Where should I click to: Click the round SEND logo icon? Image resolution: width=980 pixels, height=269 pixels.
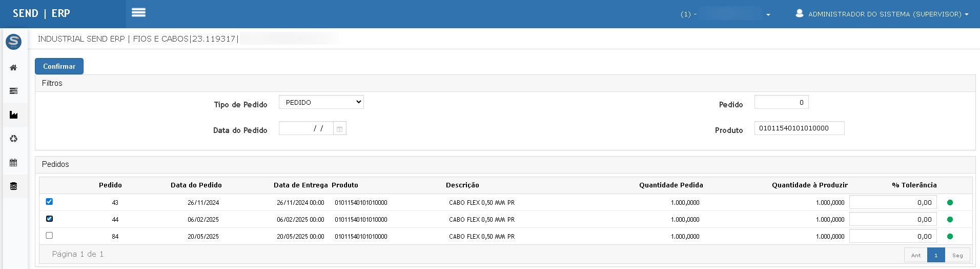pos(13,42)
